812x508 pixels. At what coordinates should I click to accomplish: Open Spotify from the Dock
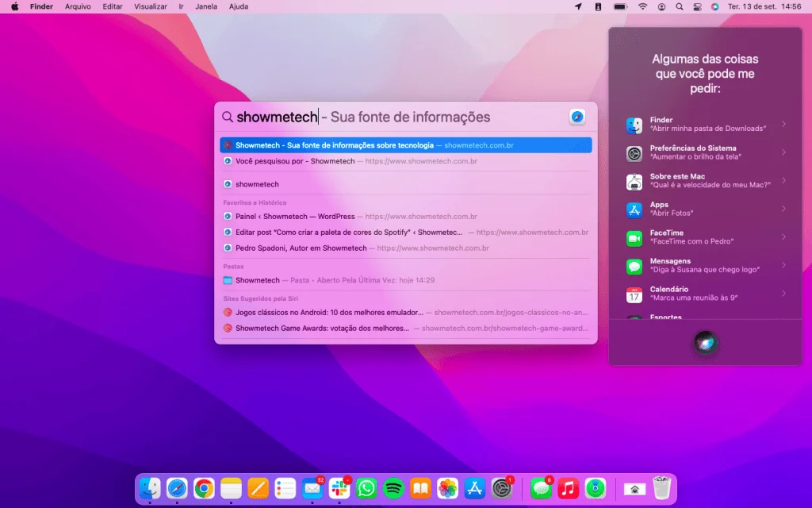[393, 490]
